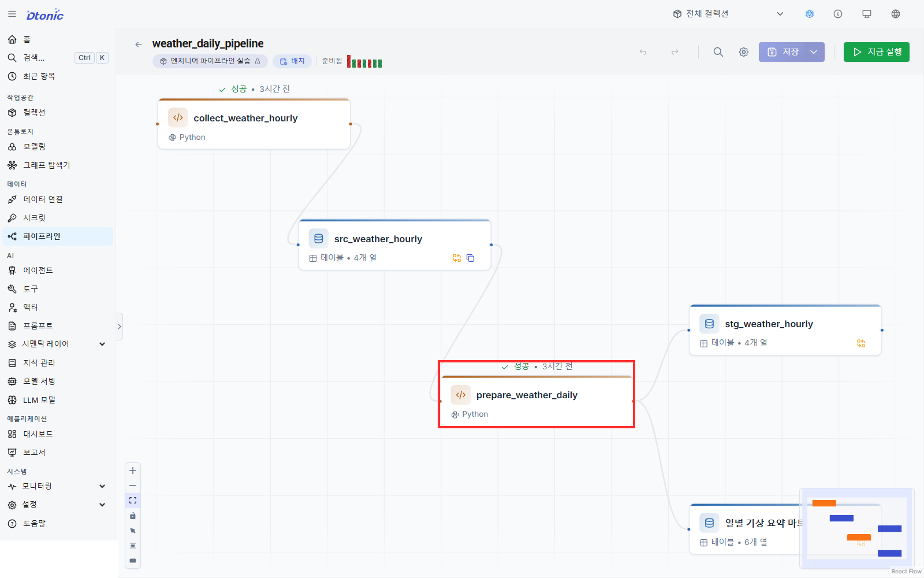Click the 엔지니어 파이프라인 실습 collection tag
Image resolution: width=924 pixels, height=578 pixels.
click(210, 61)
